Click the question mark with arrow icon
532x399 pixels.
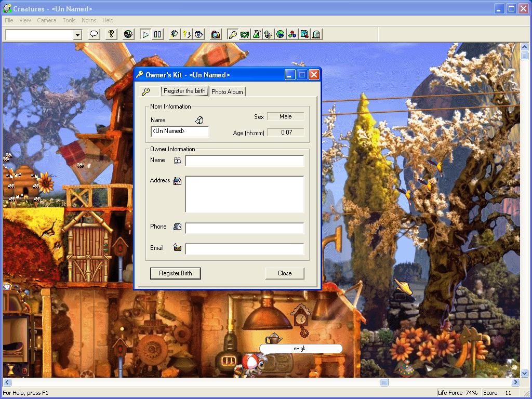(x=187, y=34)
